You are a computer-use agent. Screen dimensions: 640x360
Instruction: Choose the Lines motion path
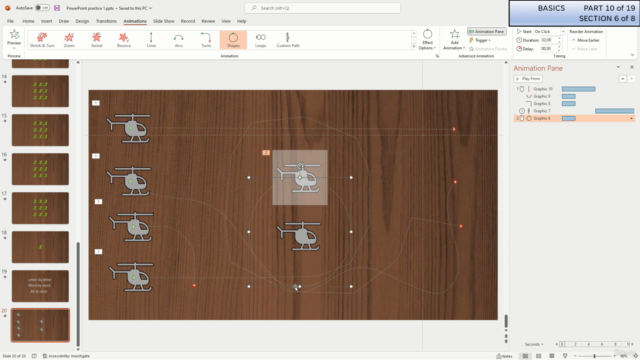pyautogui.click(x=151, y=40)
